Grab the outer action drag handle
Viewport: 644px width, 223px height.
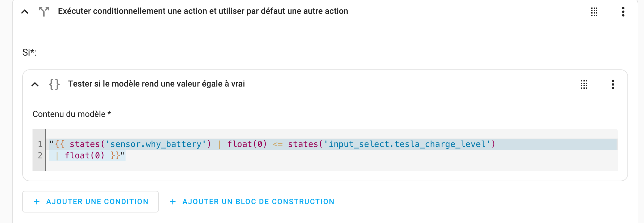click(594, 12)
